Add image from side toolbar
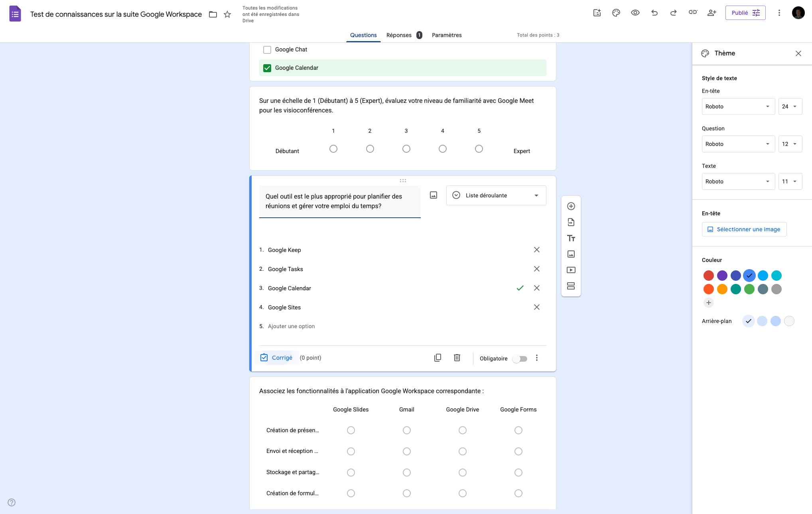Viewport: 812px width, 514px height. [x=571, y=254]
